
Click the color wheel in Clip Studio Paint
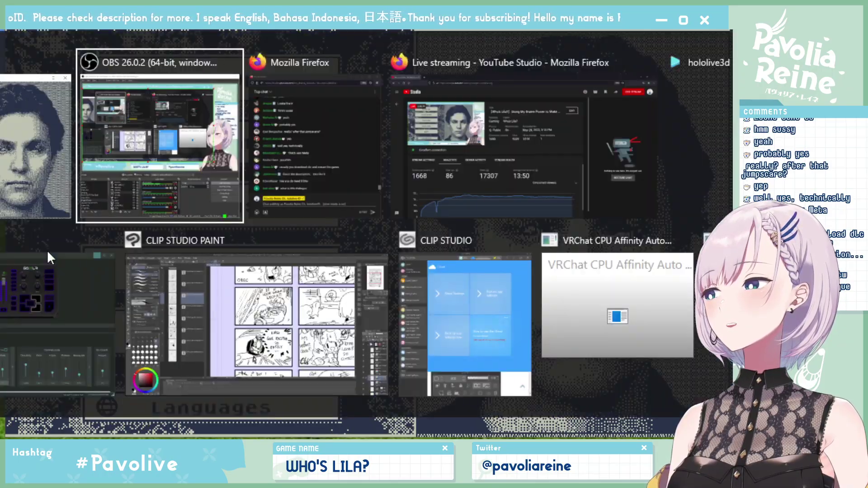click(145, 380)
